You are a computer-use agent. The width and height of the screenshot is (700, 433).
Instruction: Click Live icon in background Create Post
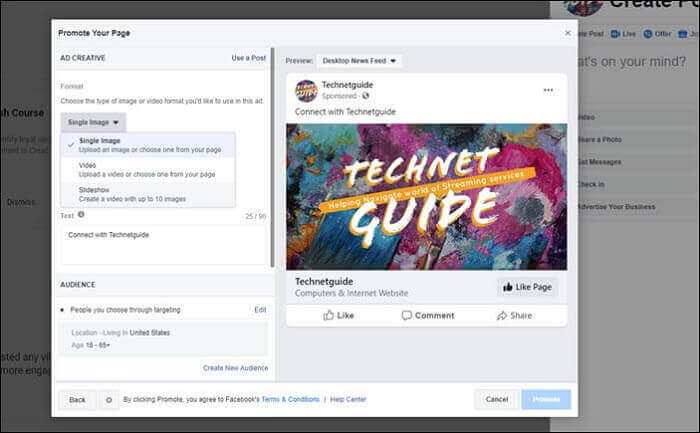point(615,34)
